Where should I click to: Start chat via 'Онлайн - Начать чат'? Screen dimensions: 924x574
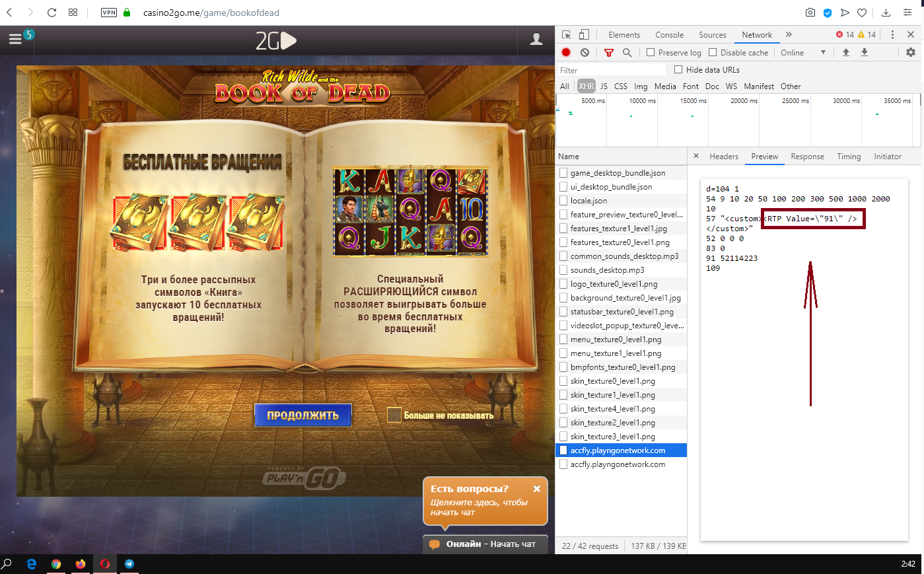[x=485, y=544]
